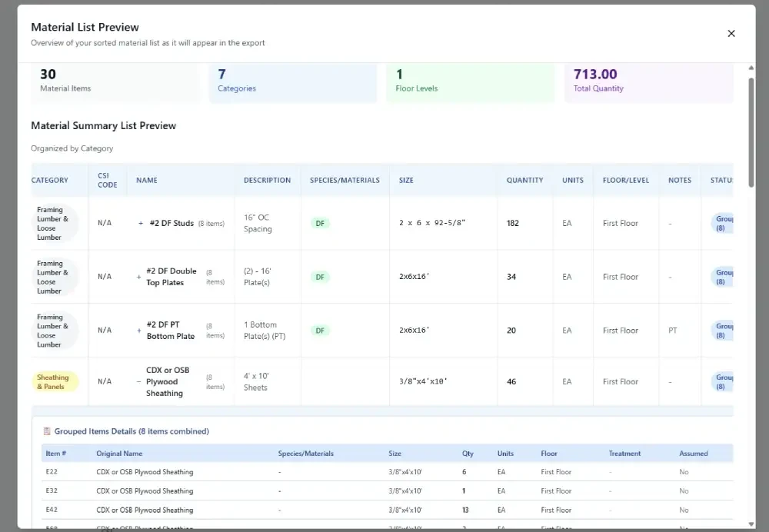This screenshot has width=769, height=532.
Task: Click item E42 in the grouped details table
Action: [x=52, y=510]
